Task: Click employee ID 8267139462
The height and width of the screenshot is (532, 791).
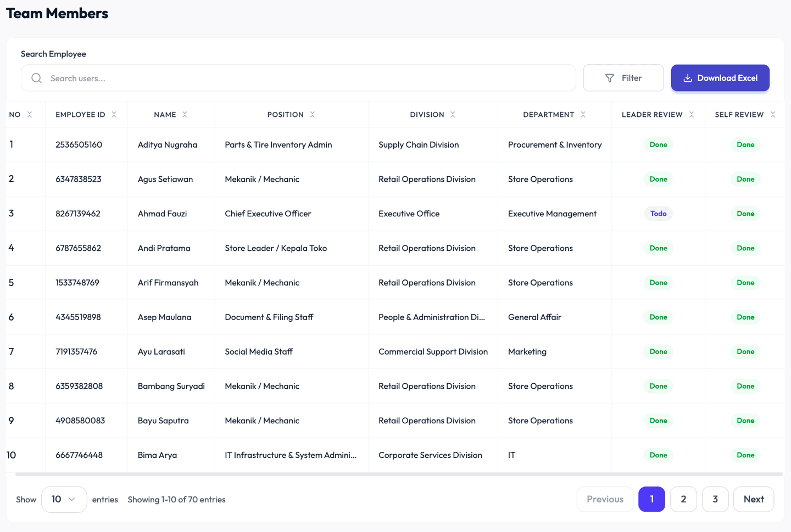Action: point(78,214)
